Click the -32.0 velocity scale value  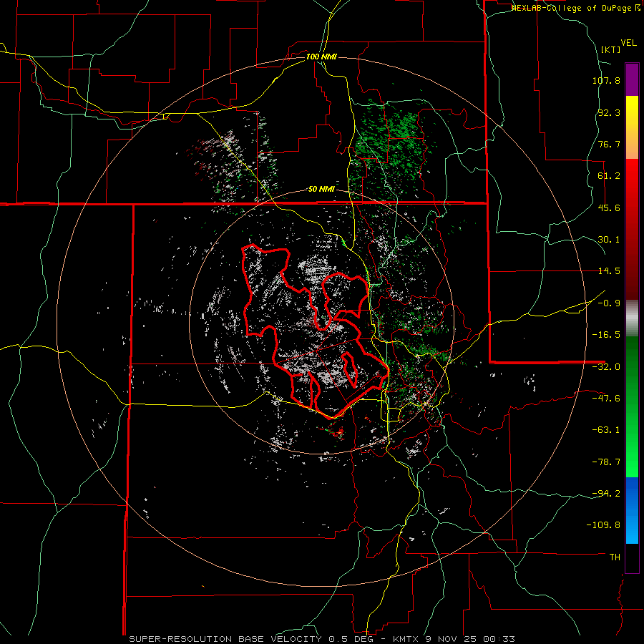pyautogui.click(x=606, y=367)
